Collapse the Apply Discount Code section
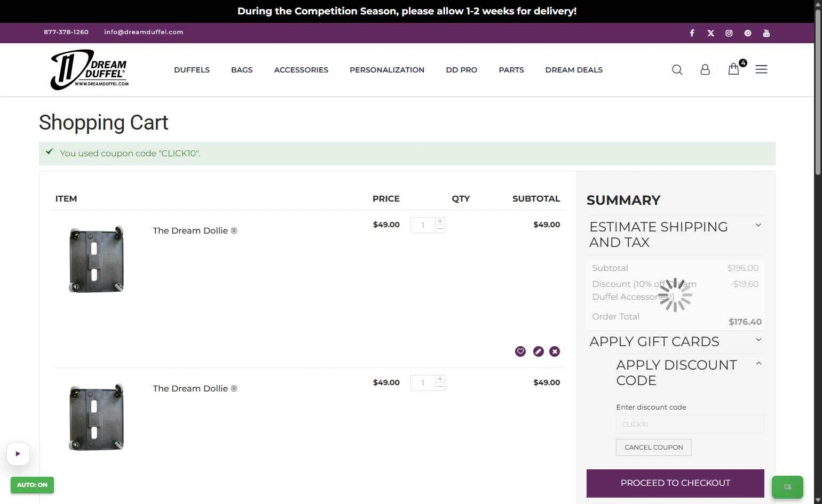Viewport: 822px width, 504px height. point(690,372)
